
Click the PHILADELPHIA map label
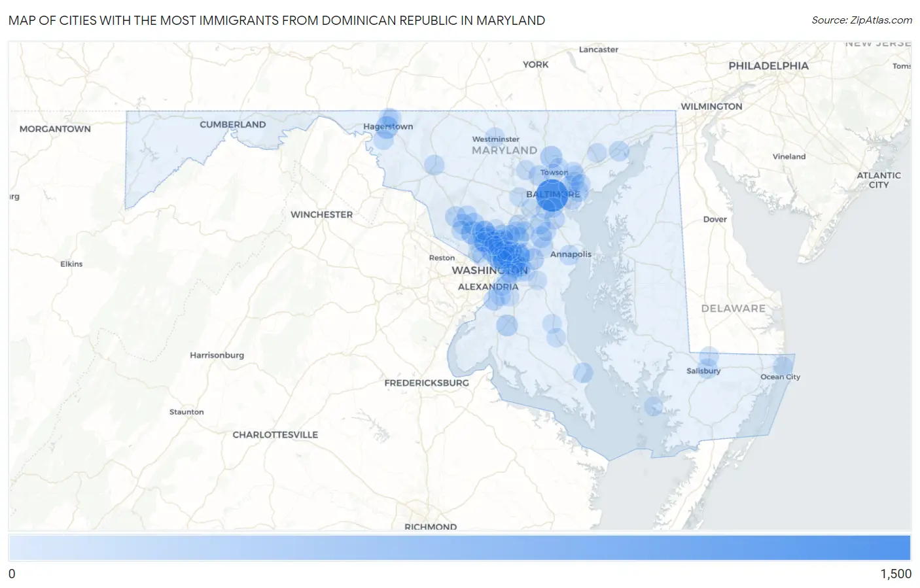pyautogui.click(x=768, y=65)
